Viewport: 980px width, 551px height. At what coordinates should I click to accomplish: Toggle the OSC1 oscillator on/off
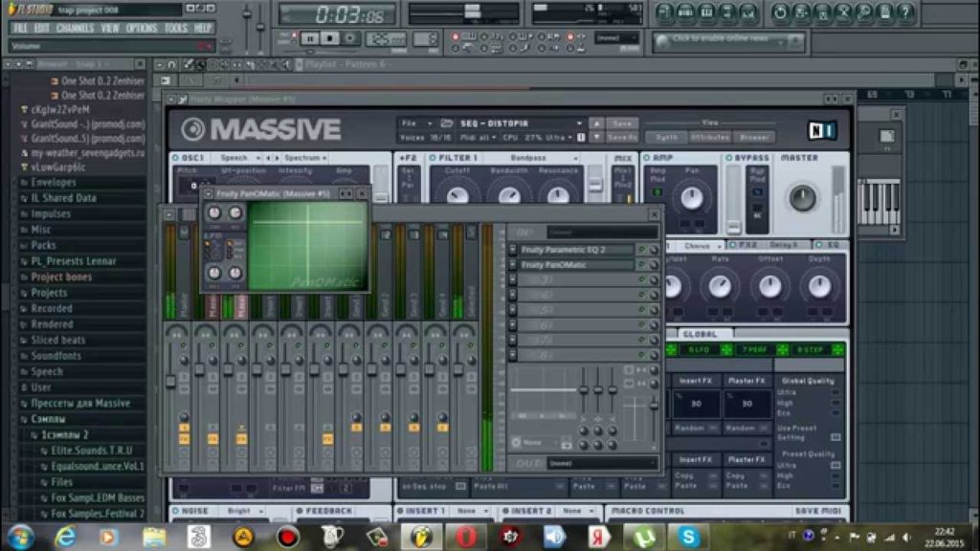(x=176, y=158)
